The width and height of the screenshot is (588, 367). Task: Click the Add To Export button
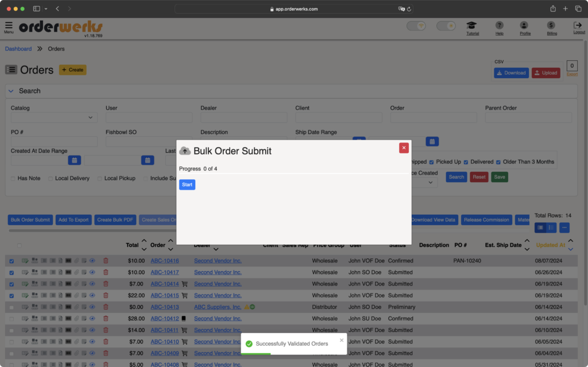pos(73,220)
